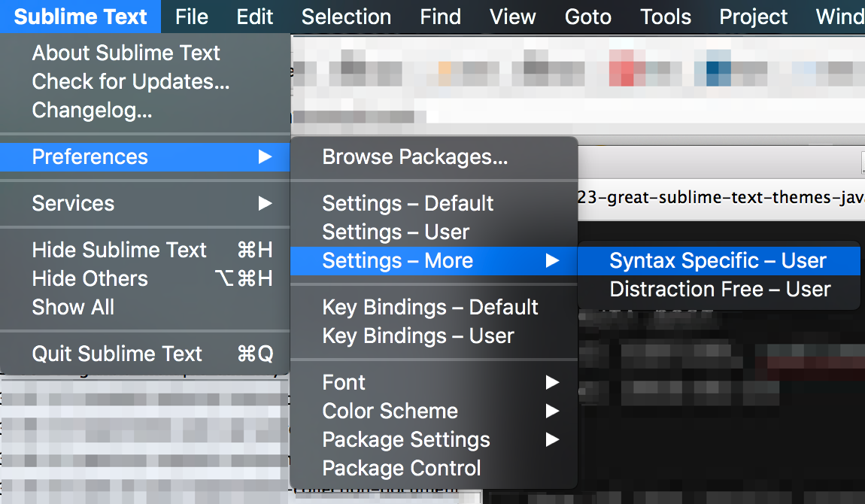Open the Selection menu
This screenshot has width=865, height=504.
347,17
